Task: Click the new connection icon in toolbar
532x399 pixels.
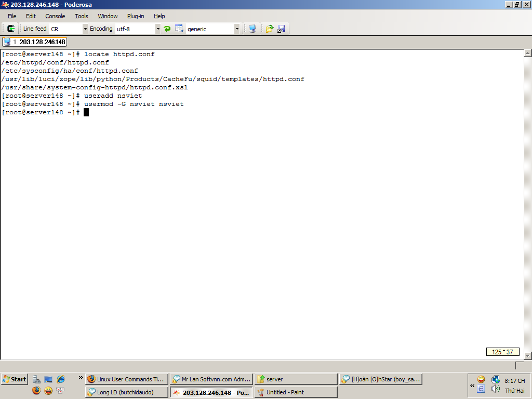Action: pyautogui.click(x=11, y=29)
